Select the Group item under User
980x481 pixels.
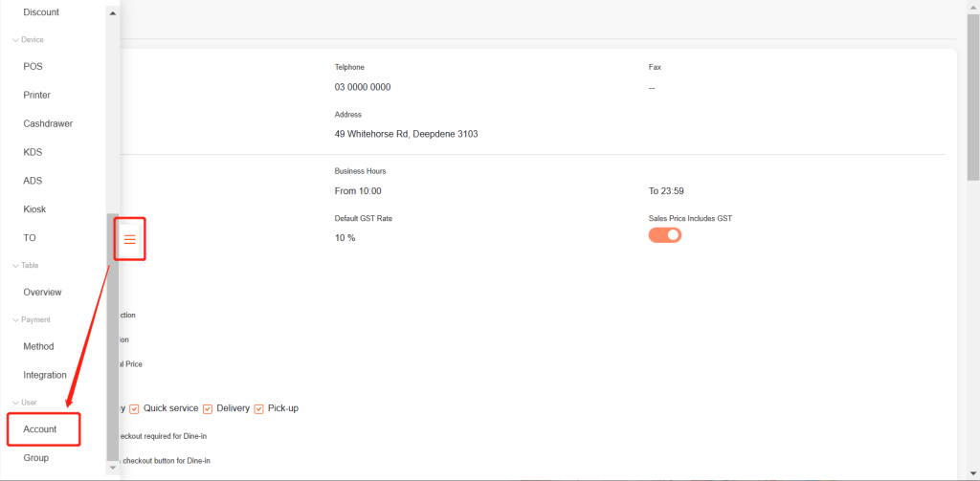pyautogui.click(x=36, y=458)
